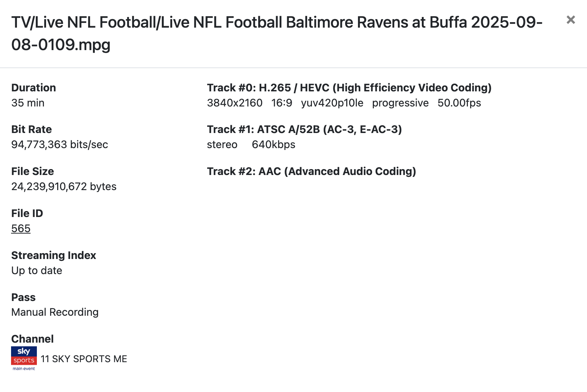Select the stereo audio channel text
The height and width of the screenshot is (392, 587).
222,145
